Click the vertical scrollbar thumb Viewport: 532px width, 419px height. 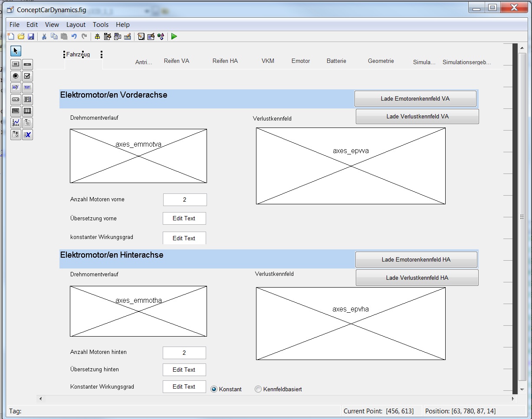point(522,217)
